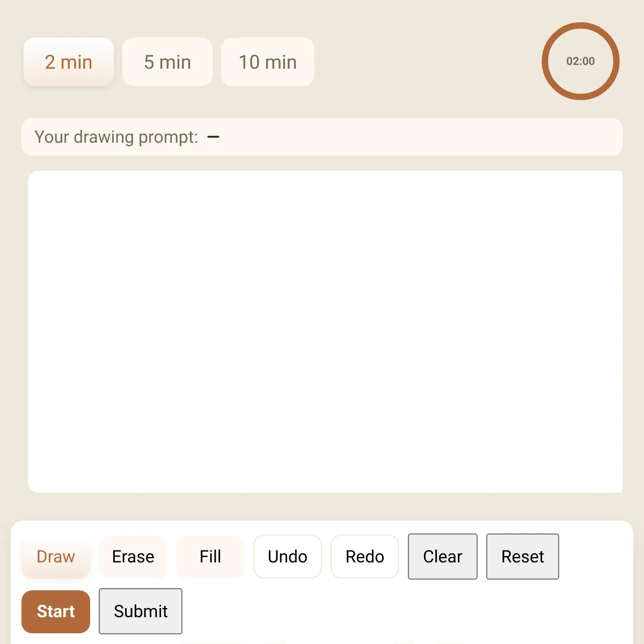Screen dimensions: 644x644
Task: Select the Draw tool
Action: [56, 557]
